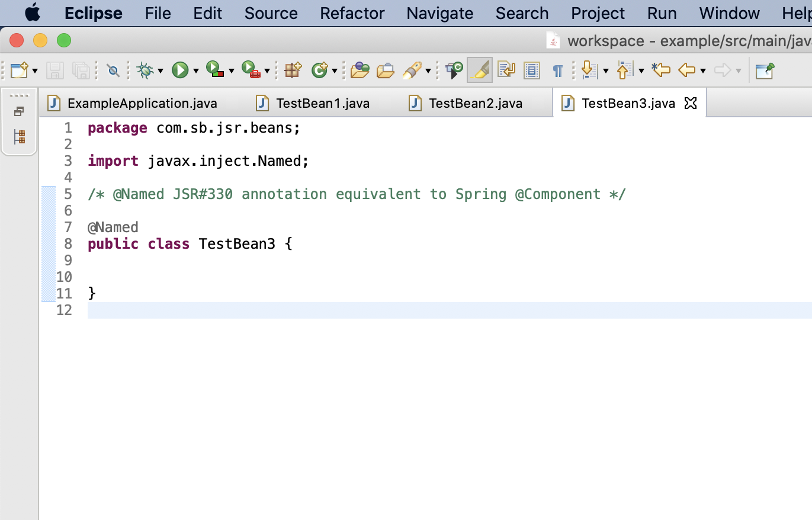This screenshot has width=812, height=520.
Task: Toggle Word Wrap in the toolbar
Action: 506,70
